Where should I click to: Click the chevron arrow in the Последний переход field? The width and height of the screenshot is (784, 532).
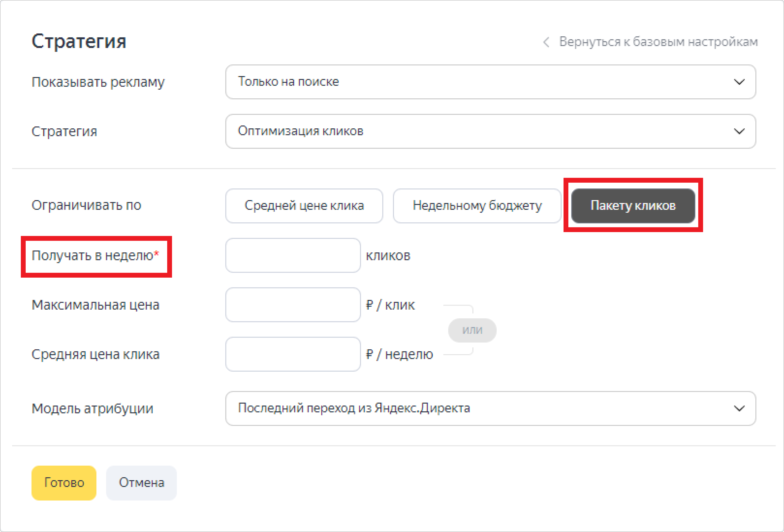739,408
